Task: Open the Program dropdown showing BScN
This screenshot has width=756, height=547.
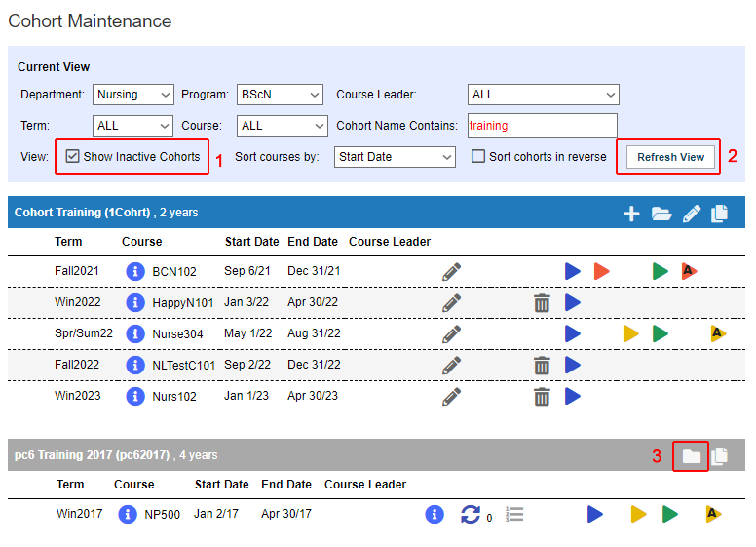Action: pyautogui.click(x=280, y=95)
